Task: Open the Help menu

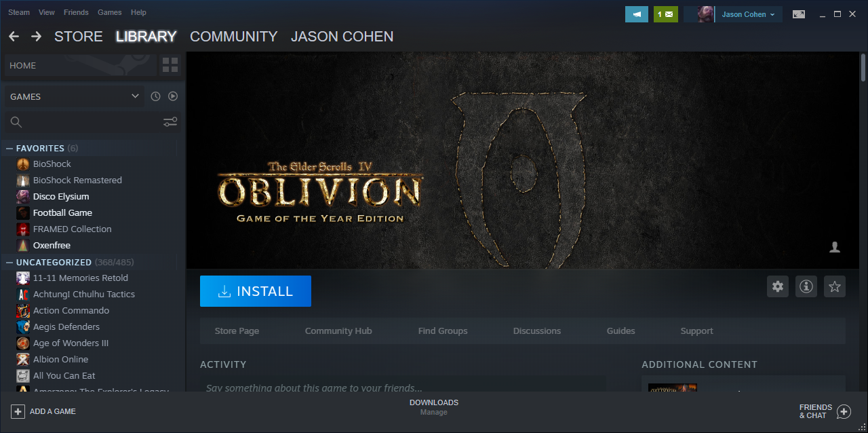Action: coord(138,12)
